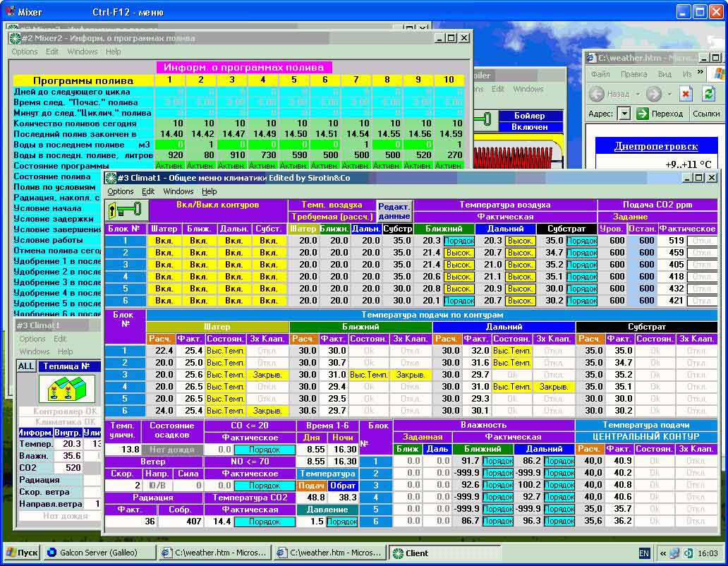
Task: Toggle Шатер contour Вкл. for block 5
Action: (x=164, y=289)
